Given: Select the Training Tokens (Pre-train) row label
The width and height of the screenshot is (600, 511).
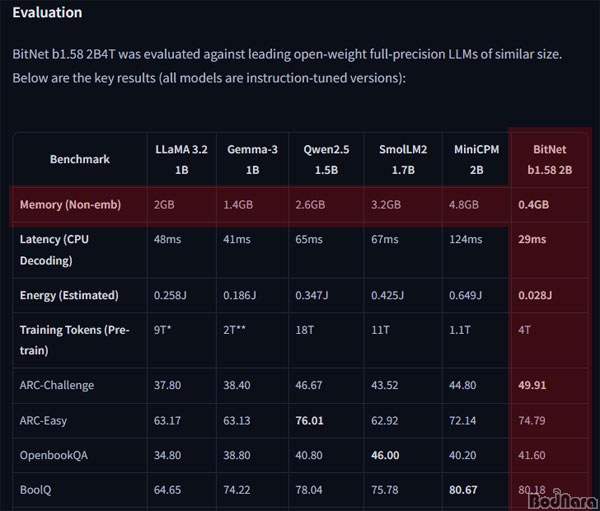Looking at the screenshot, I should 75,340.
